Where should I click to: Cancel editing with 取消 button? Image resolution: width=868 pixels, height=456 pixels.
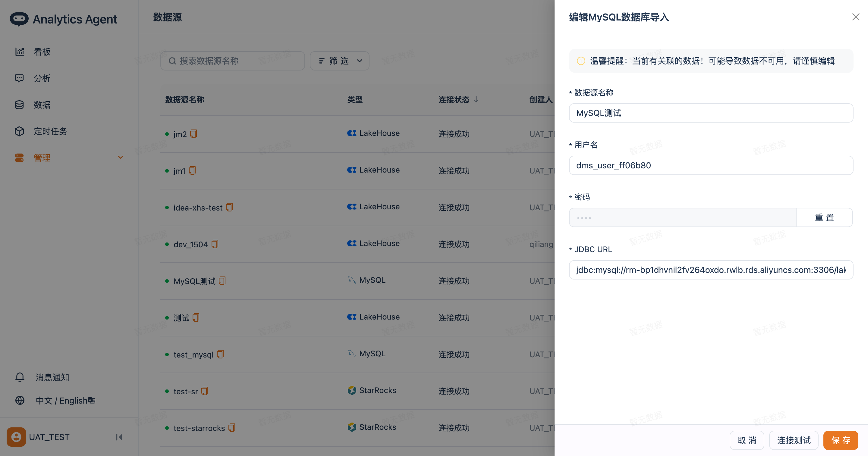(x=747, y=440)
